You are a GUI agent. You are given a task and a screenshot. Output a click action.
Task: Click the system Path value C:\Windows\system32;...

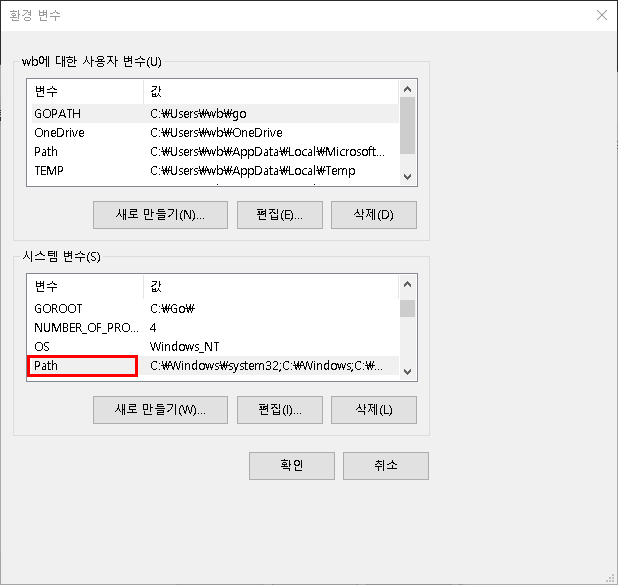tap(266, 366)
